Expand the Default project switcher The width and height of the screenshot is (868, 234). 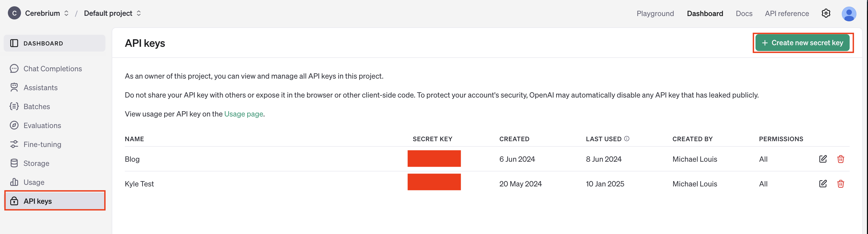(138, 13)
